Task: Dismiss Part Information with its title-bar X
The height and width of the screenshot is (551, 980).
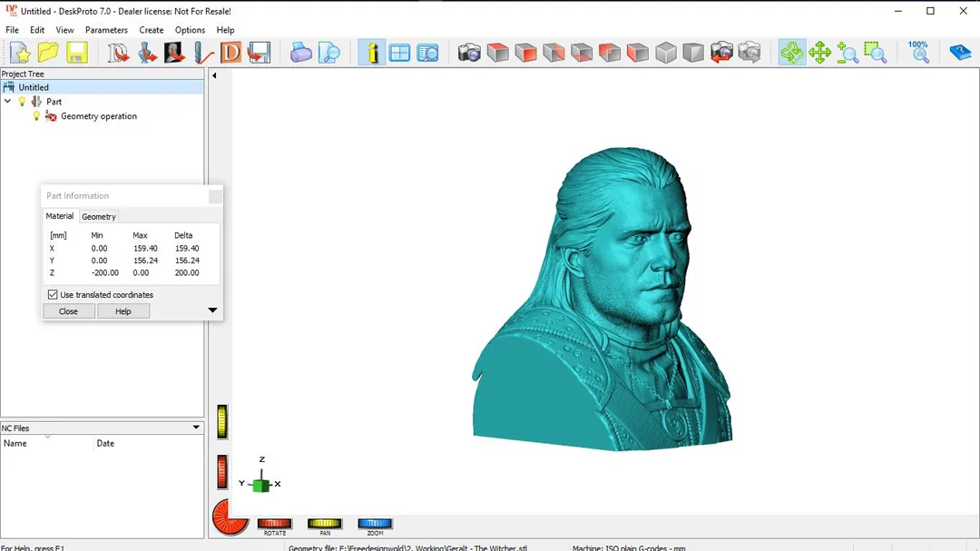Action: click(215, 196)
